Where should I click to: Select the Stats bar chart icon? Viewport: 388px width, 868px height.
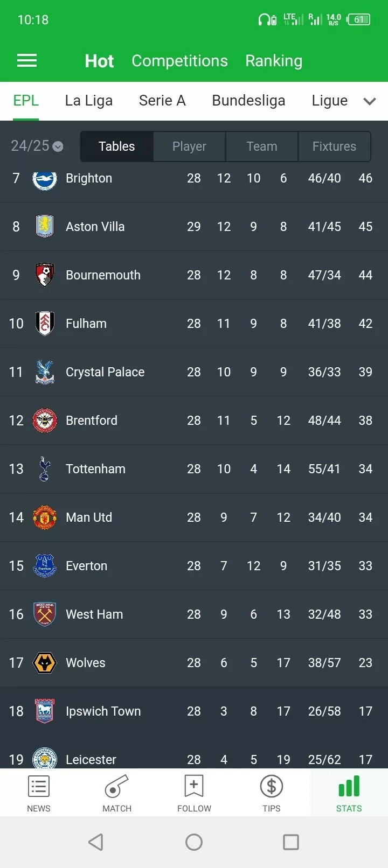pos(349,787)
